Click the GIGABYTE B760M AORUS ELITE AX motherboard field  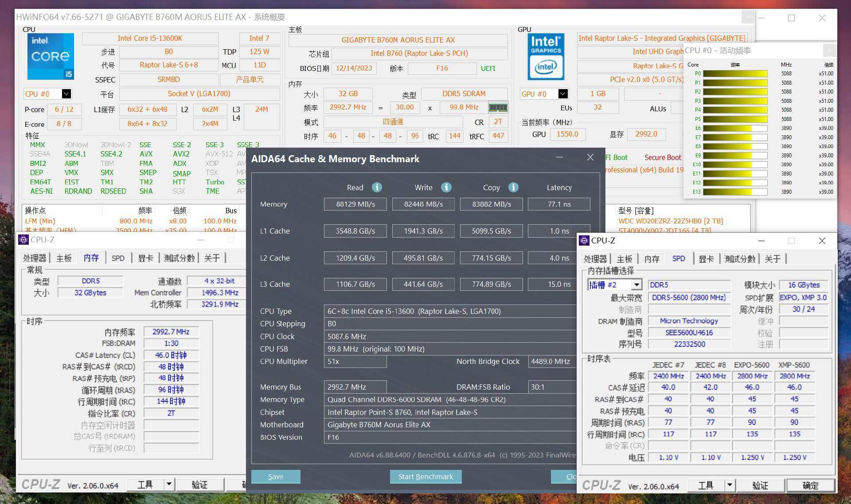click(398, 40)
